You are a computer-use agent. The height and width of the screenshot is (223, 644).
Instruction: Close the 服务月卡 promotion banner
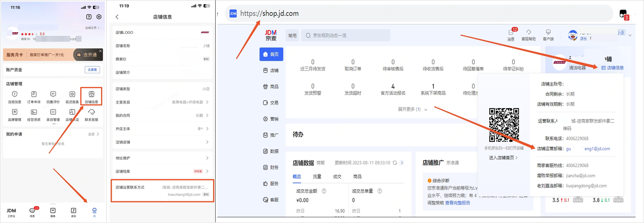pyautogui.click(x=101, y=51)
